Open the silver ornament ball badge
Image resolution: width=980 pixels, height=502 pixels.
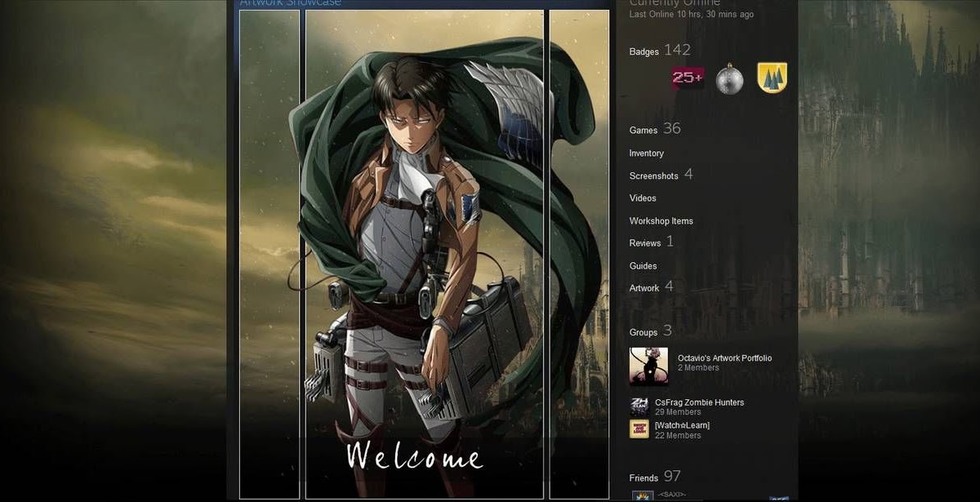pyautogui.click(x=729, y=79)
